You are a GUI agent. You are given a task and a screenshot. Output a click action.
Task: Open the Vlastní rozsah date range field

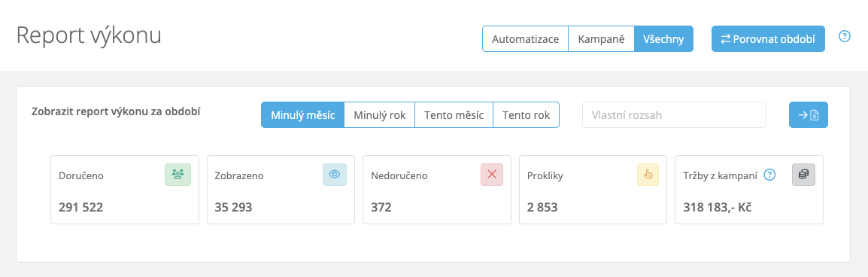coord(674,114)
